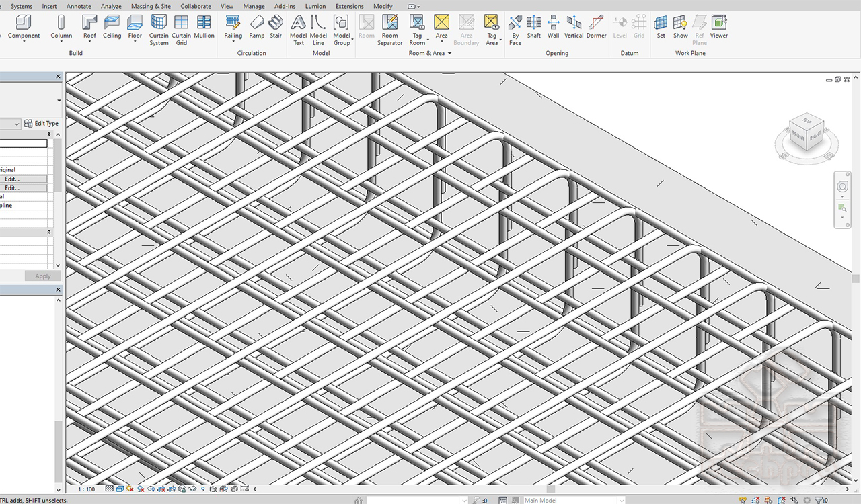Open the Massing & Site ribbon tab
The height and width of the screenshot is (504, 861).
[151, 6]
